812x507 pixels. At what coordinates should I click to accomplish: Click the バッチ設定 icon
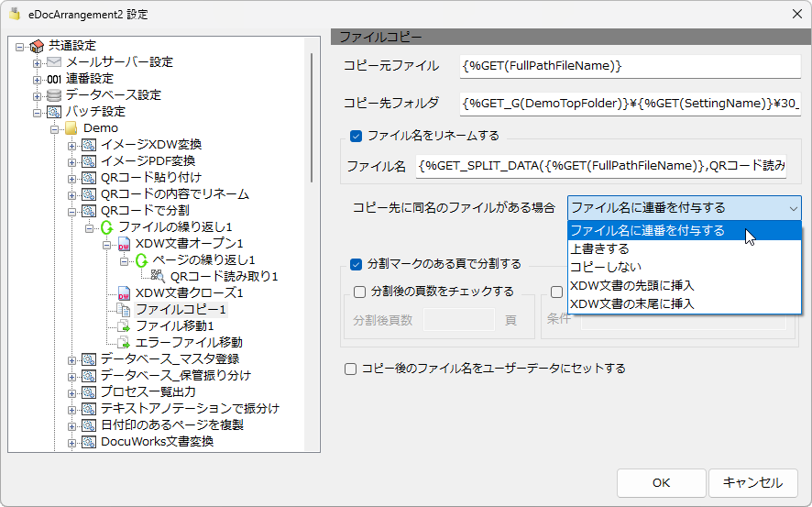click(x=54, y=112)
